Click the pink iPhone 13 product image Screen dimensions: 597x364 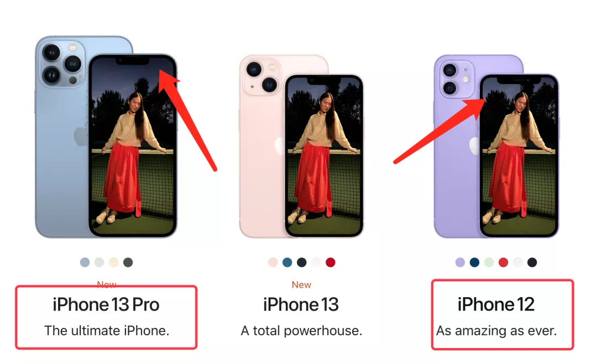[301, 146]
